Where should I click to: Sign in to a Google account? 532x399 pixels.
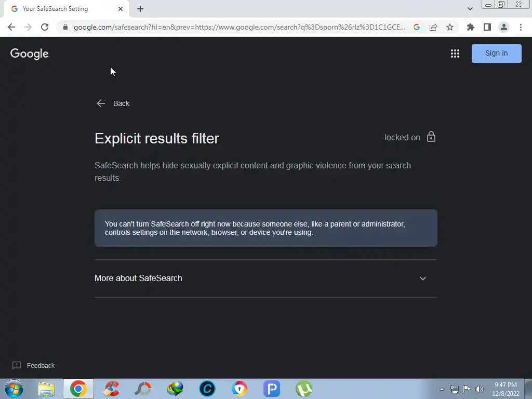coord(496,54)
